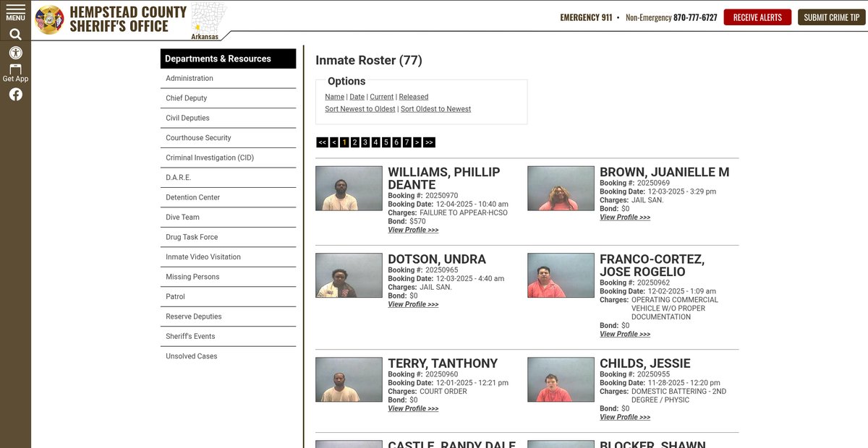Select roster page 4
This screenshot has height=448, width=868.
pyautogui.click(x=375, y=142)
